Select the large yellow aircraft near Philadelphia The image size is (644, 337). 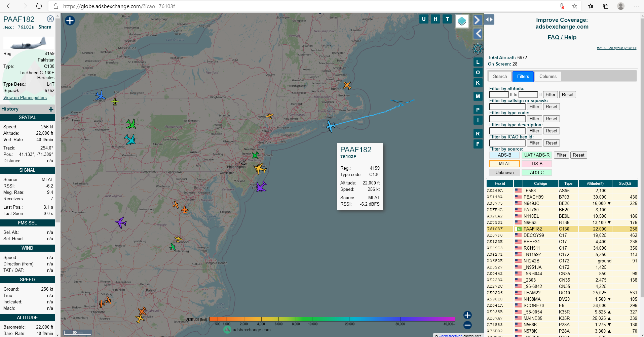[x=260, y=168]
